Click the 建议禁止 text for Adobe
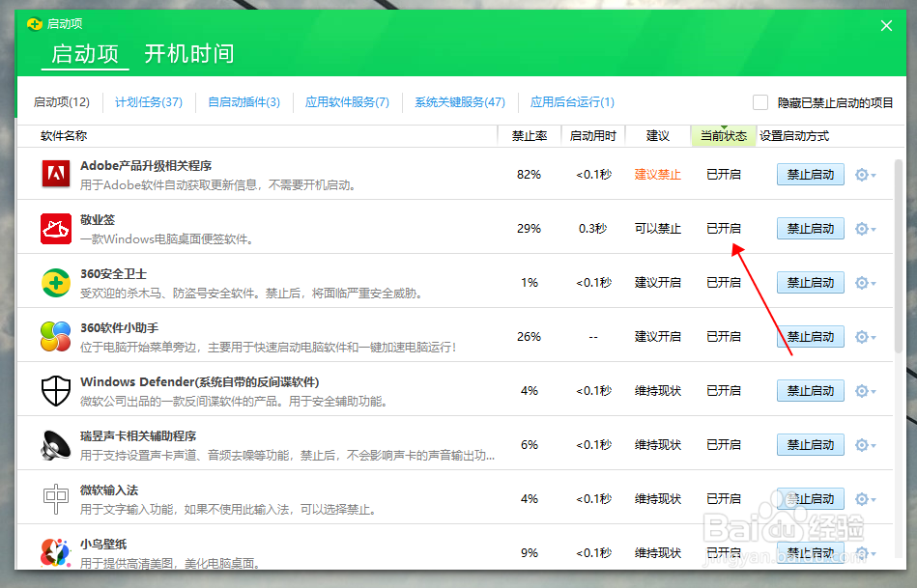 coord(658,174)
